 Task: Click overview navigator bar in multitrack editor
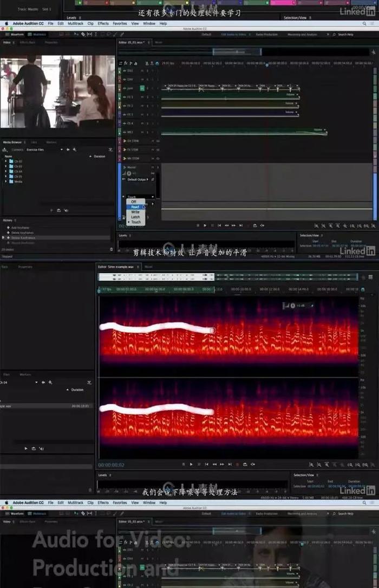tap(244, 51)
